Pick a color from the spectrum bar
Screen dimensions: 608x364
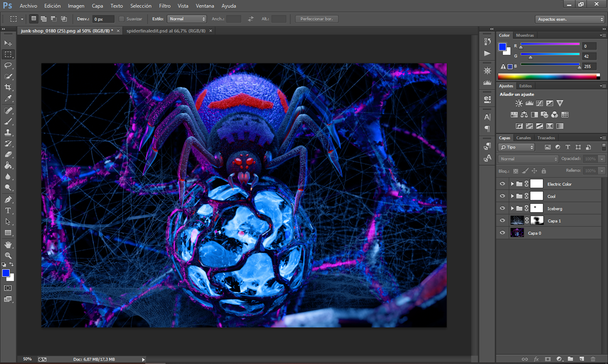tap(548, 77)
